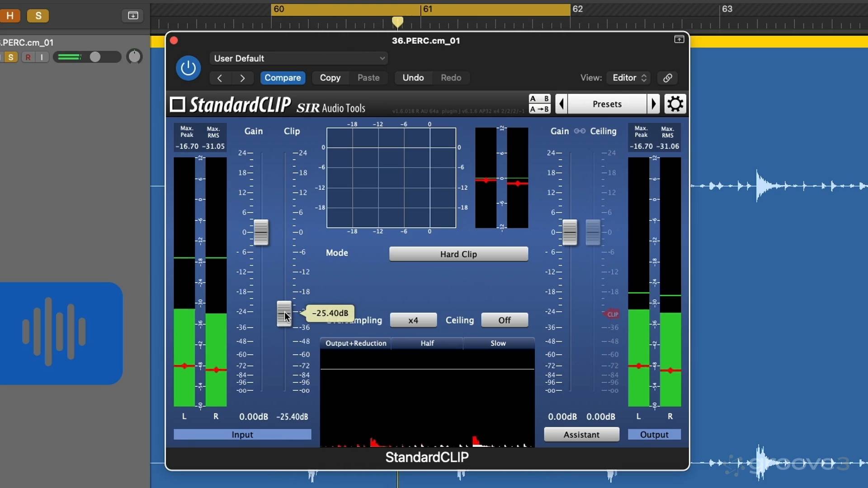
Task: Click the Compare button
Action: point(283,78)
